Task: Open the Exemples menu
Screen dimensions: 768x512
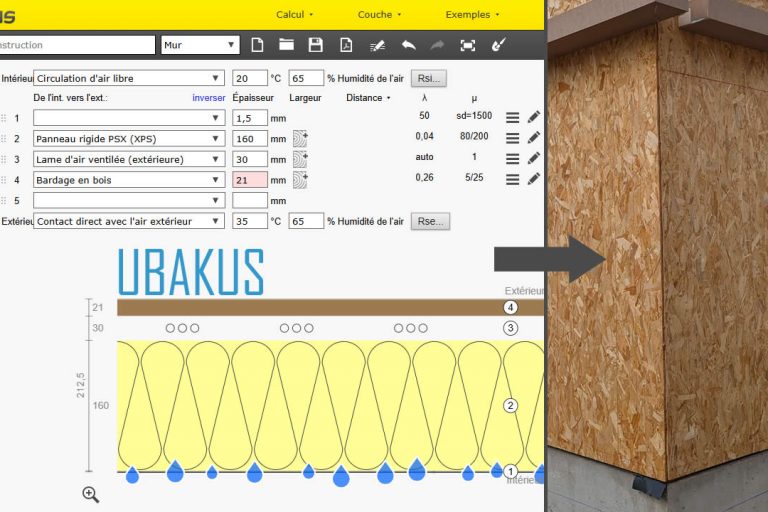Action: (472, 15)
